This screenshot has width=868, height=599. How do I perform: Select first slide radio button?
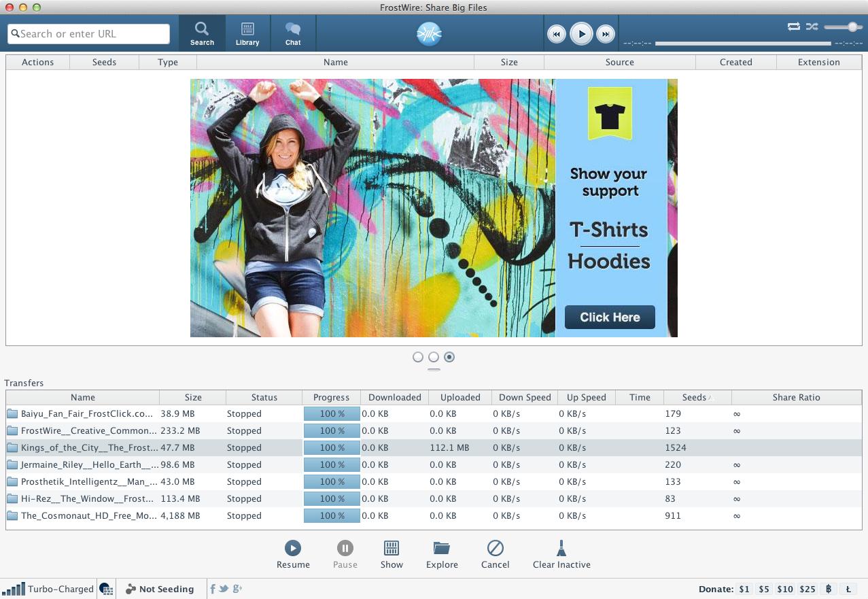click(418, 357)
